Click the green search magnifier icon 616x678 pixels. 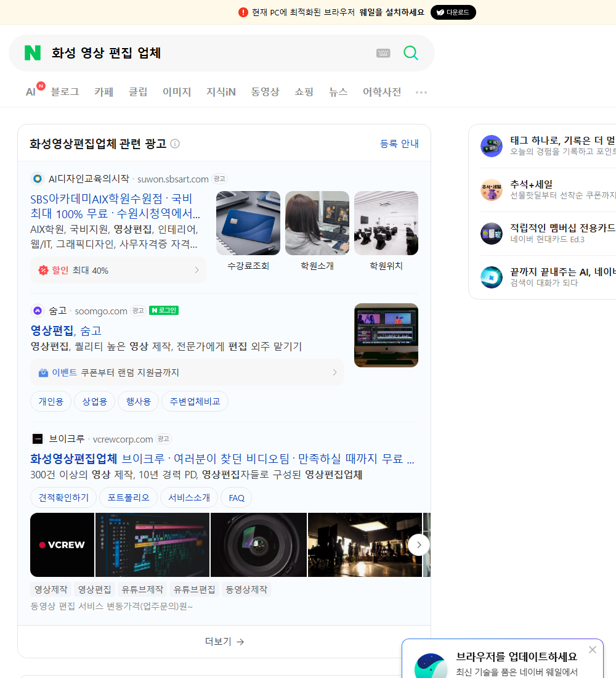tap(411, 53)
